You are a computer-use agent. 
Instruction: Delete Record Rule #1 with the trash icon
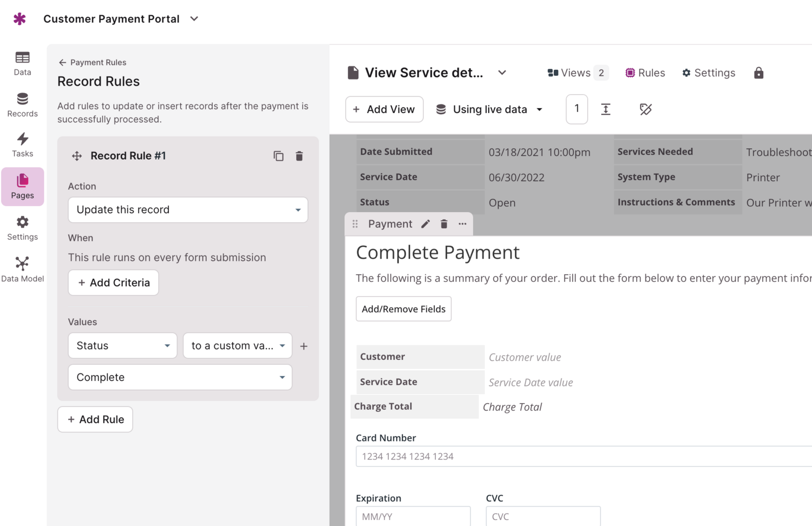tap(299, 156)
